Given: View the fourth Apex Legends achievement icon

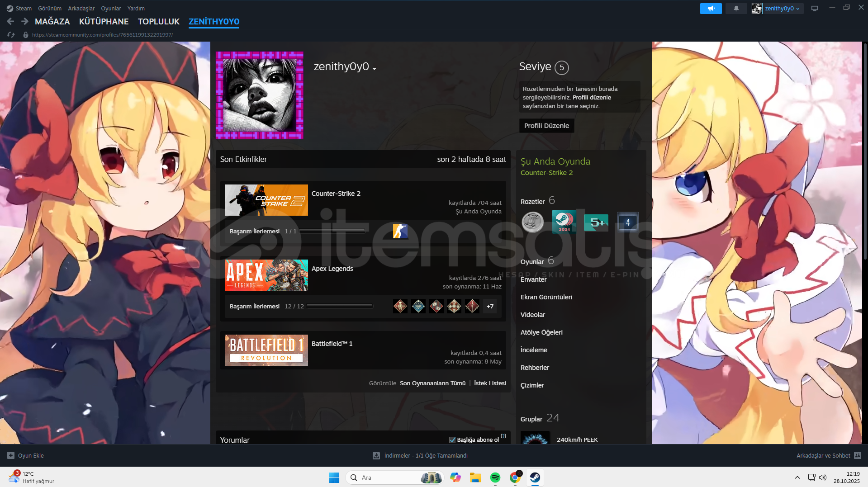Looking at the screenshot, I should click(454, 306).
